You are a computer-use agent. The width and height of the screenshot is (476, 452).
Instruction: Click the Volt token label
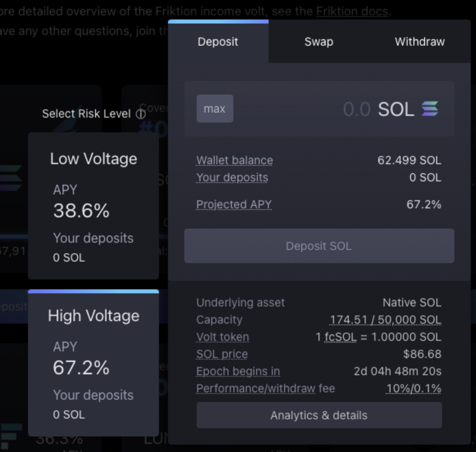click(x=223, y=337)
